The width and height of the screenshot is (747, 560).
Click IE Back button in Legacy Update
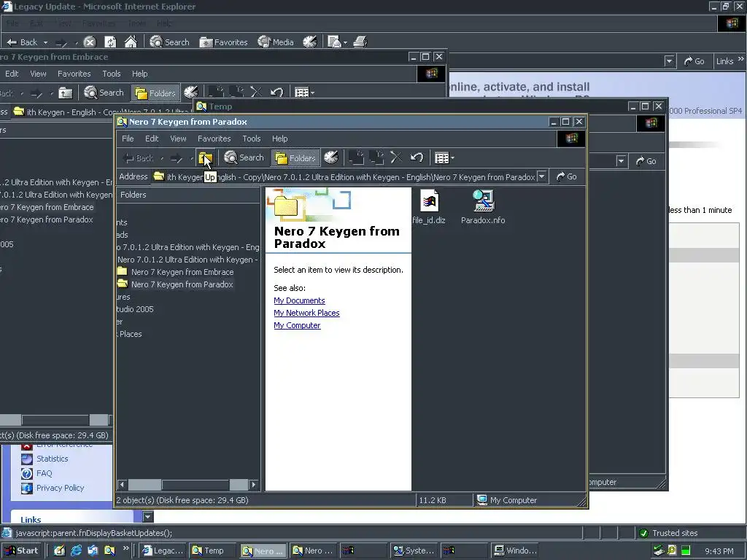click(x=23, y=42)
